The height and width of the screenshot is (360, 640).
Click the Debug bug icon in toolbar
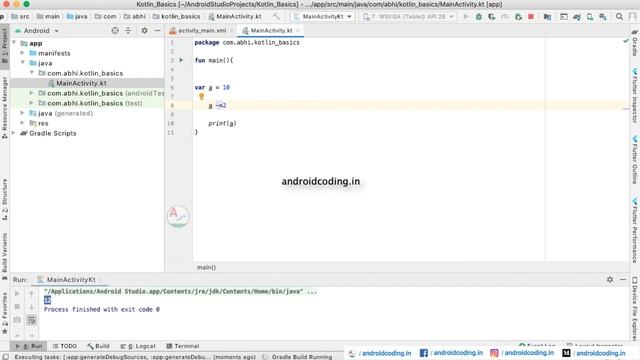[x=479, y=17]
